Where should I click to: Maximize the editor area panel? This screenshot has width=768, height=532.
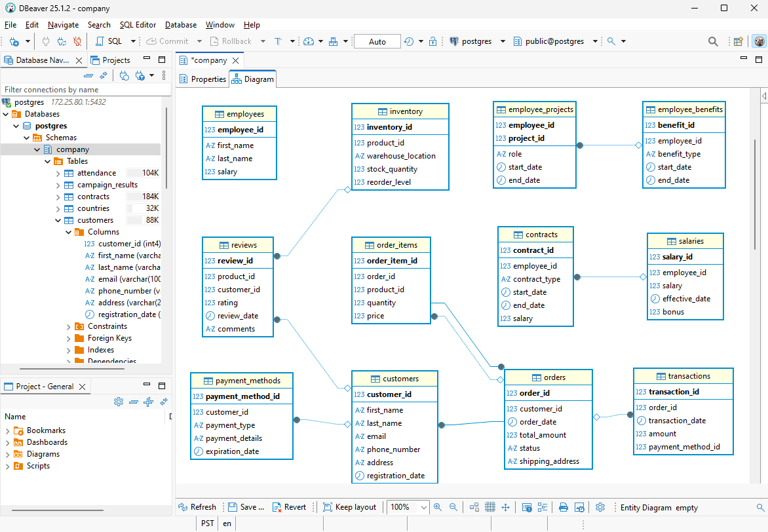point(759,59)
